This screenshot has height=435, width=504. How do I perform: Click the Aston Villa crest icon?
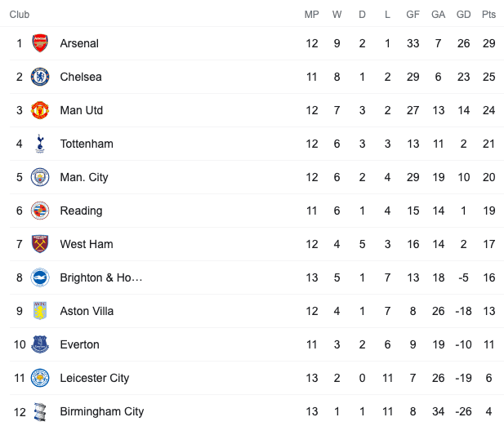(x=40, y=311)
